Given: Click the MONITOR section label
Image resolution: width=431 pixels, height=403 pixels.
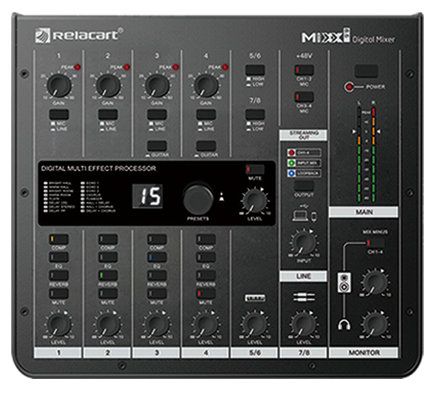Looking at the screenshot, I should pos(364,352).
